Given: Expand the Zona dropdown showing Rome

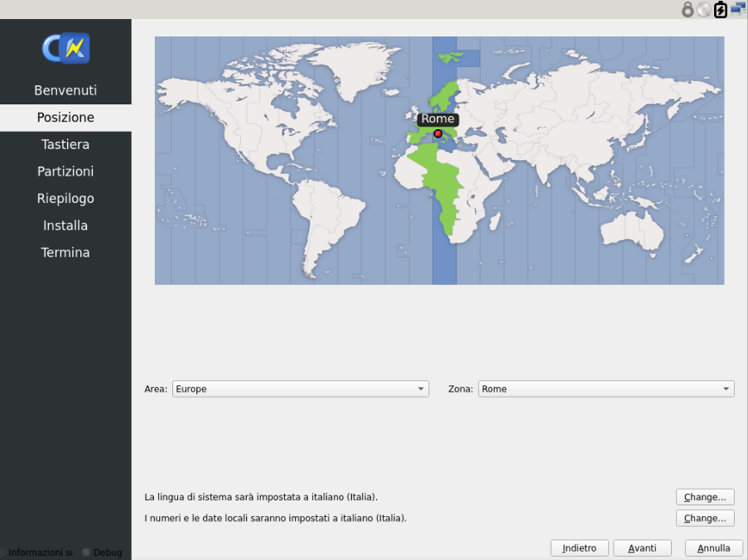Looking at the screenshot, I should (606, 389).
